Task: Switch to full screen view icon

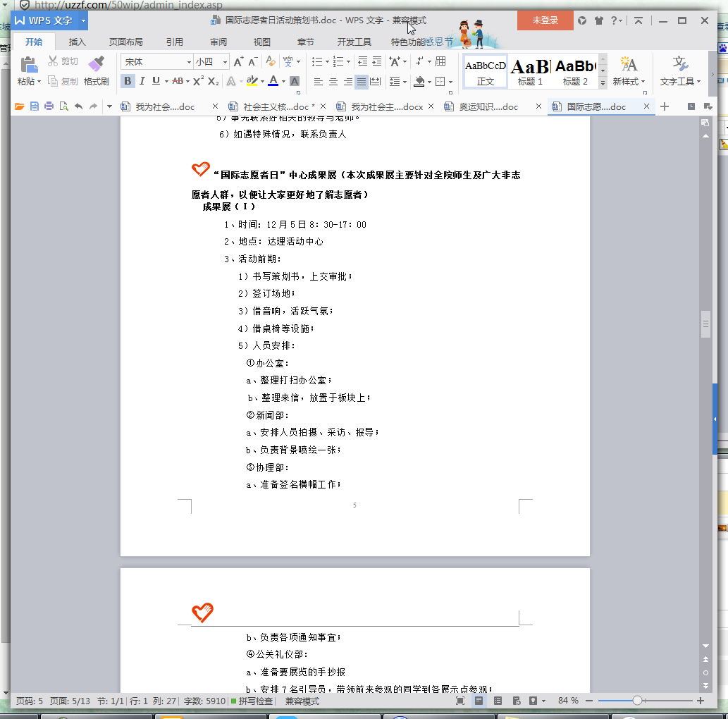Action: click(x=460, y=701)
